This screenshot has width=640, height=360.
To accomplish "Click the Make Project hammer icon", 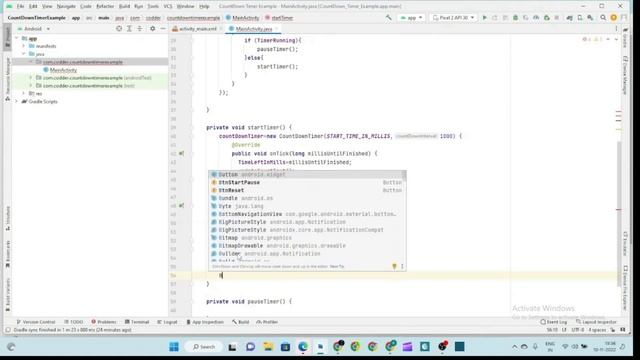I will coord(389,18).
